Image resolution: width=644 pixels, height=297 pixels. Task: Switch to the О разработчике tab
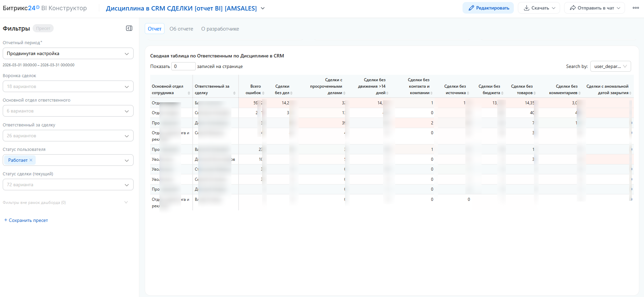click(220, 29)
